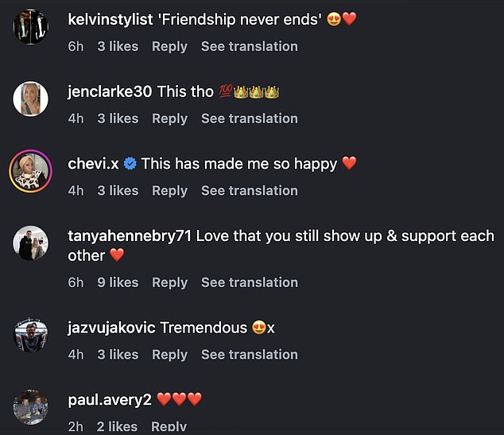Reply to chevi.x's comment
This screenshot has height=435, width=504.
coord(169,191)
